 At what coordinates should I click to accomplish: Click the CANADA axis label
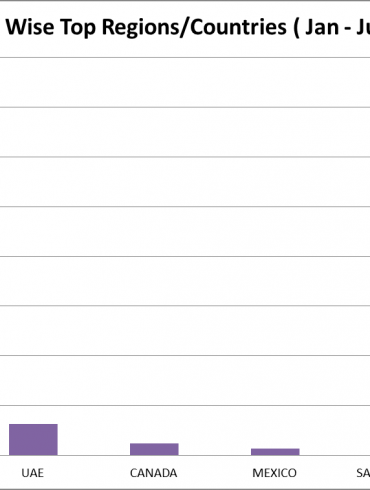[x=154, y=473]
